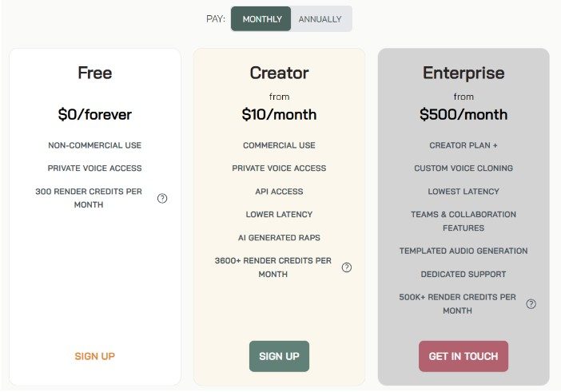The image size is (561, 392).
Task: Click the $500/month price label
Action: point(464,114)
